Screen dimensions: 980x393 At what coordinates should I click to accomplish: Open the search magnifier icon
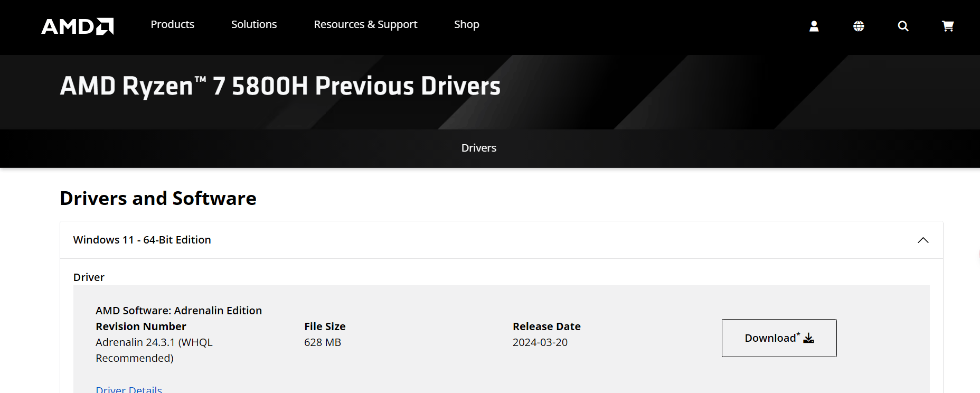click(x=903, y=26)
